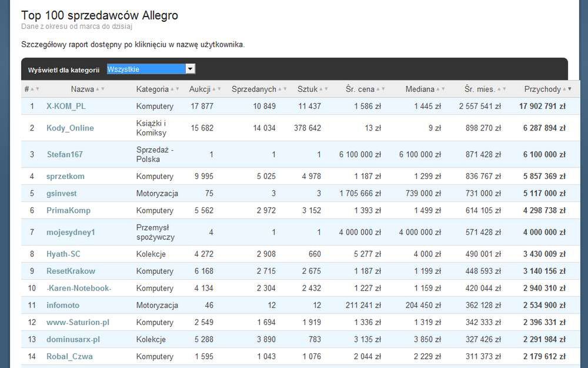Click revenue value 2 179 612 zł
The height and width of the screenshot is (368, 588).
point(544,357)
